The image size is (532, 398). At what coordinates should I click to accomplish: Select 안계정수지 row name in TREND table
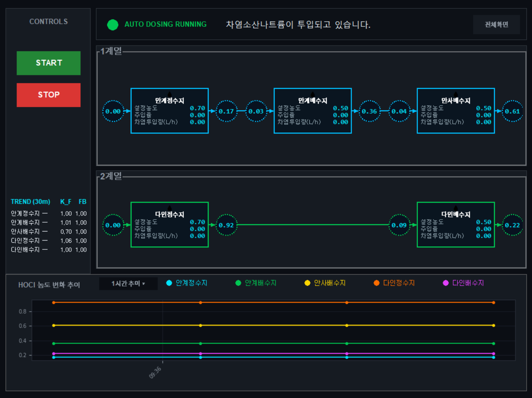pyautogui.click(x=25, y=214)
